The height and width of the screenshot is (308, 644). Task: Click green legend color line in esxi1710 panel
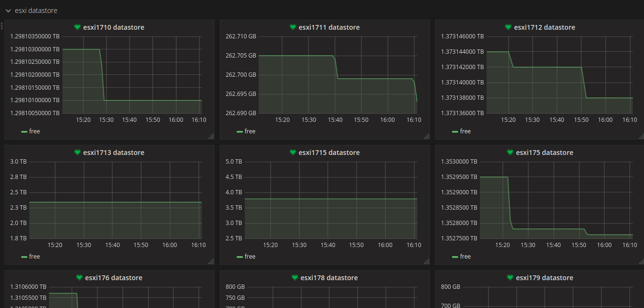tap(24, 132)
